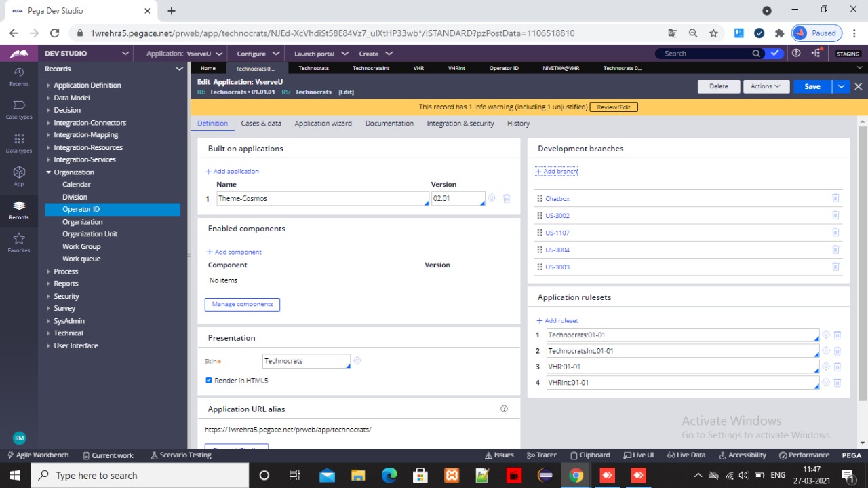Expand Data Model tree node
The image size is (868, 488).
click(x=48, y=98)
